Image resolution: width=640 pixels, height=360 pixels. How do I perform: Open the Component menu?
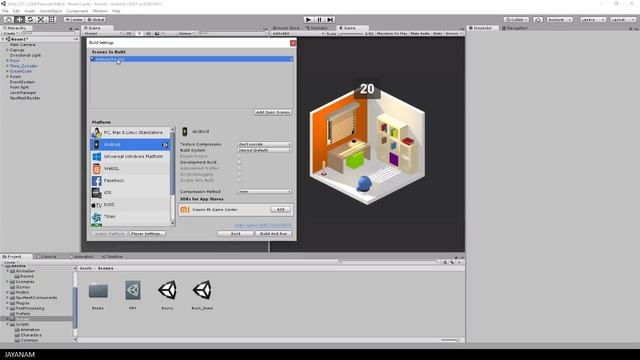pyautogui.click(x=77, y=11)
